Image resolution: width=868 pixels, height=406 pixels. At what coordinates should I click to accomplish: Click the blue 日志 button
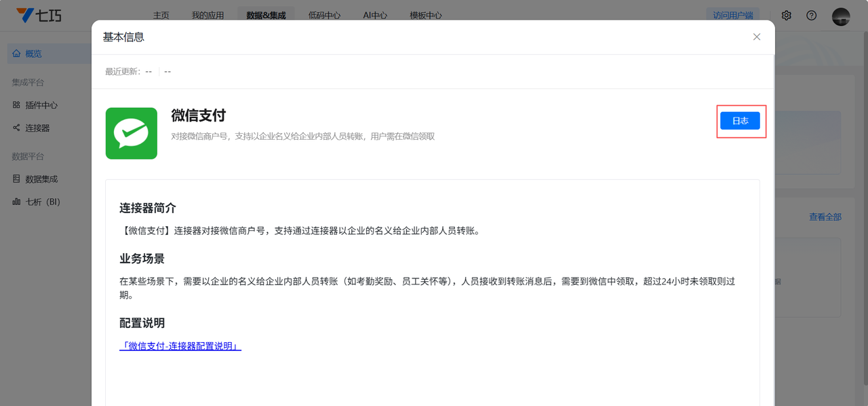pyautogui.click(x=740, y=121)
